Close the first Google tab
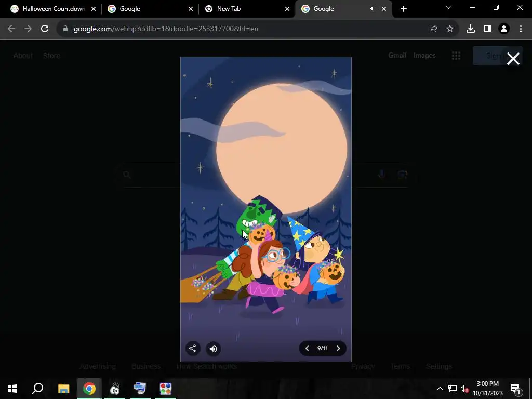This screenshot has height=399, width=532. point(191,9)
